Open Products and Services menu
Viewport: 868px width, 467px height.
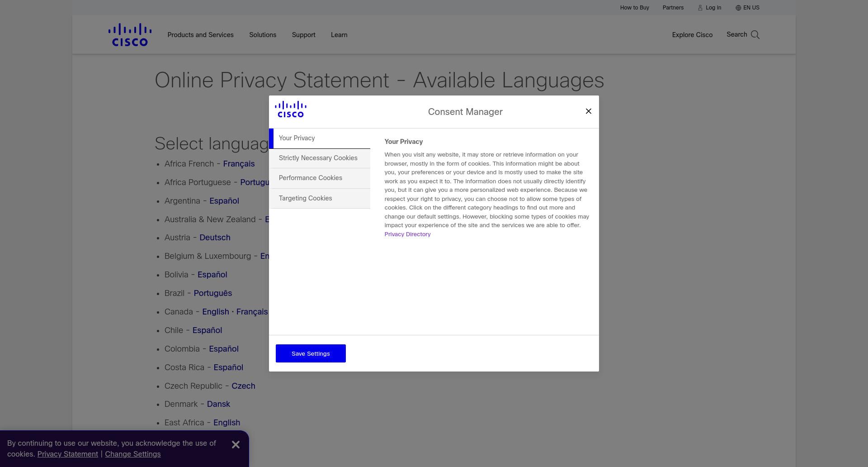click(200, 35)
